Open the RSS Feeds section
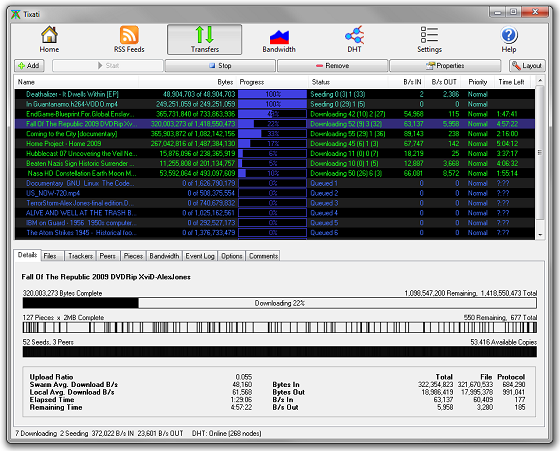 (129, 39)
